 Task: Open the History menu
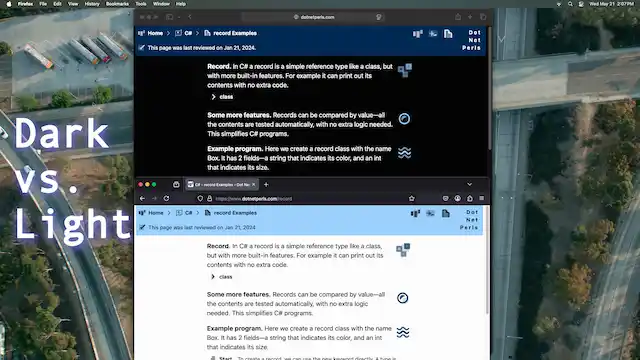[92, 4]
